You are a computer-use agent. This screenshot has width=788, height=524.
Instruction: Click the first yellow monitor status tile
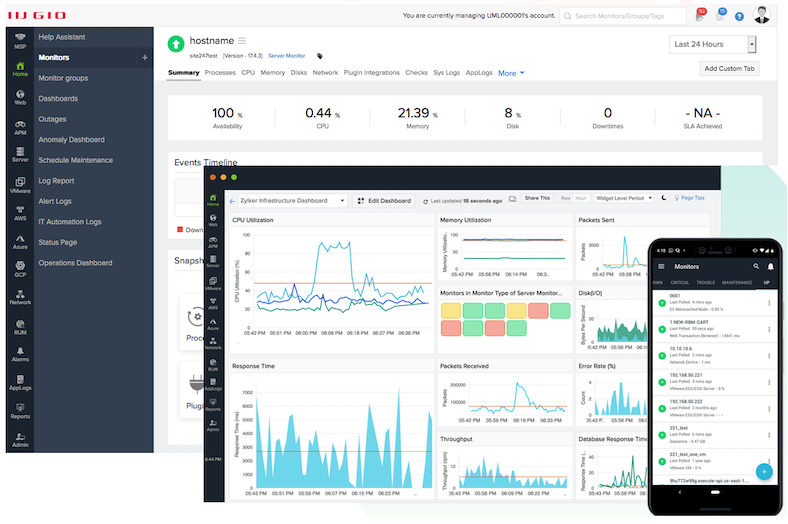coord(451,310)
